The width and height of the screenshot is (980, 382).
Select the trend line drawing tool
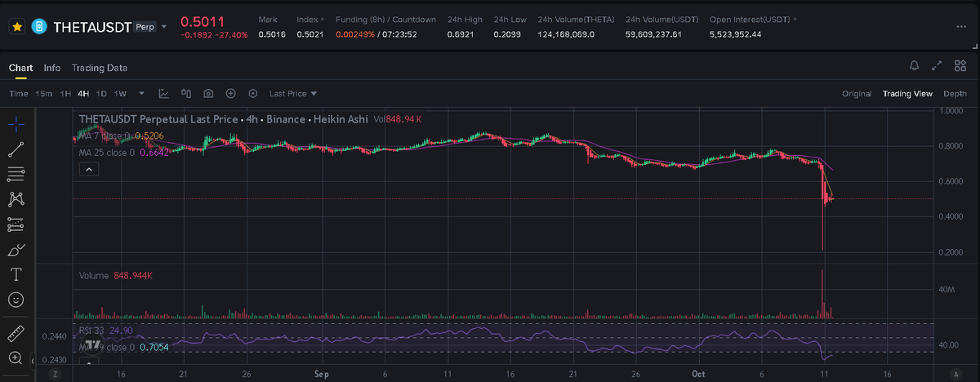[x=16, y=149]
